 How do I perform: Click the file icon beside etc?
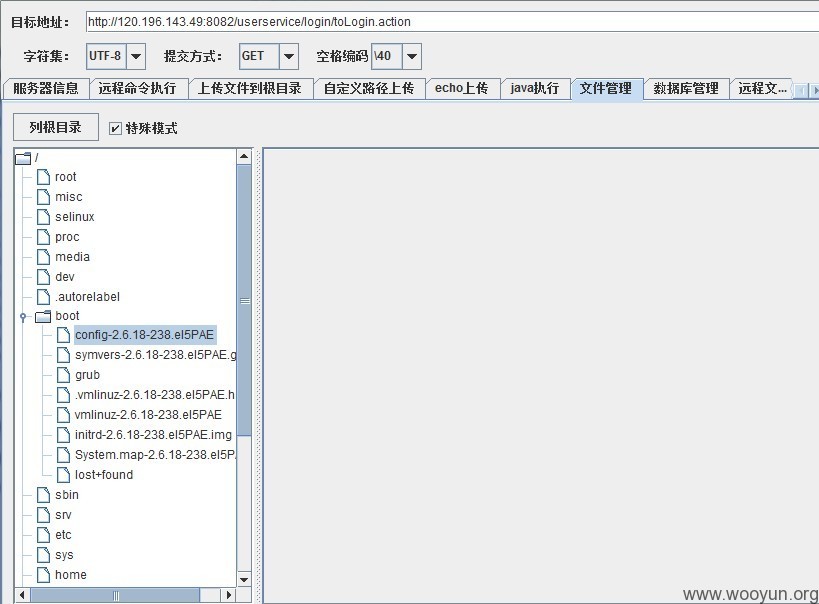43,535
